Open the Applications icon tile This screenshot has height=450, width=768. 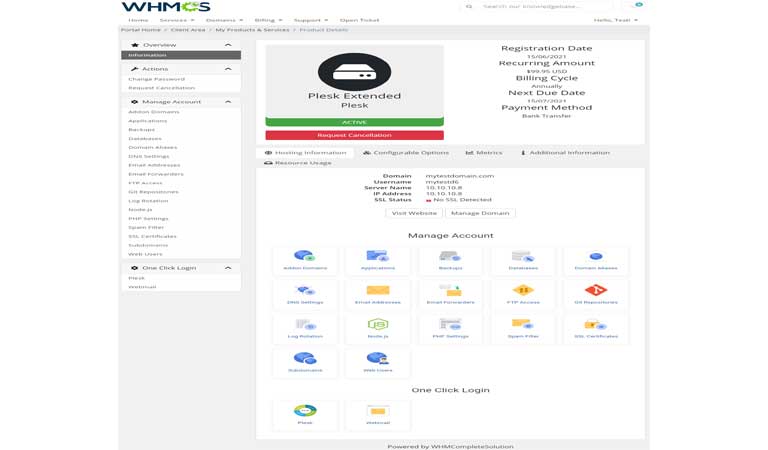[x=378, y=260]
